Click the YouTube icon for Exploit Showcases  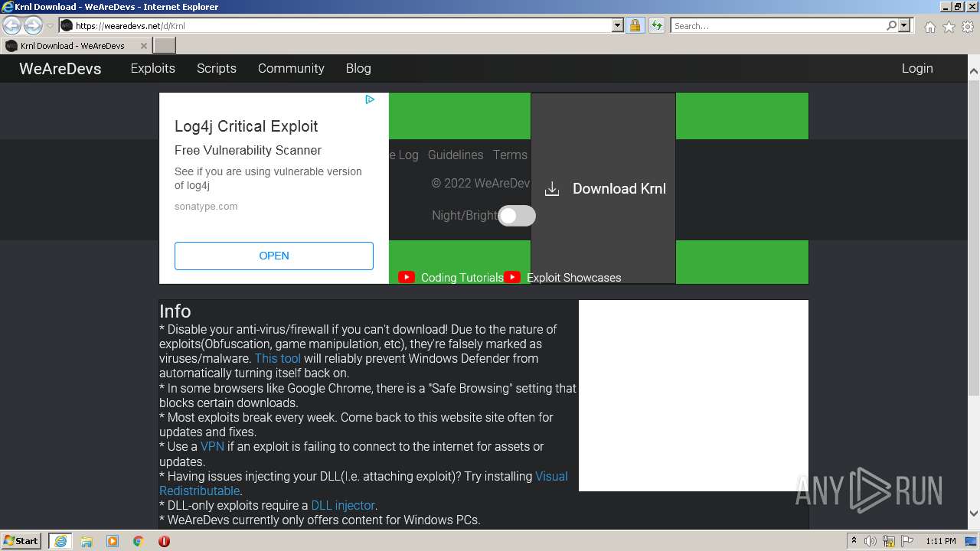click(512, 277)
